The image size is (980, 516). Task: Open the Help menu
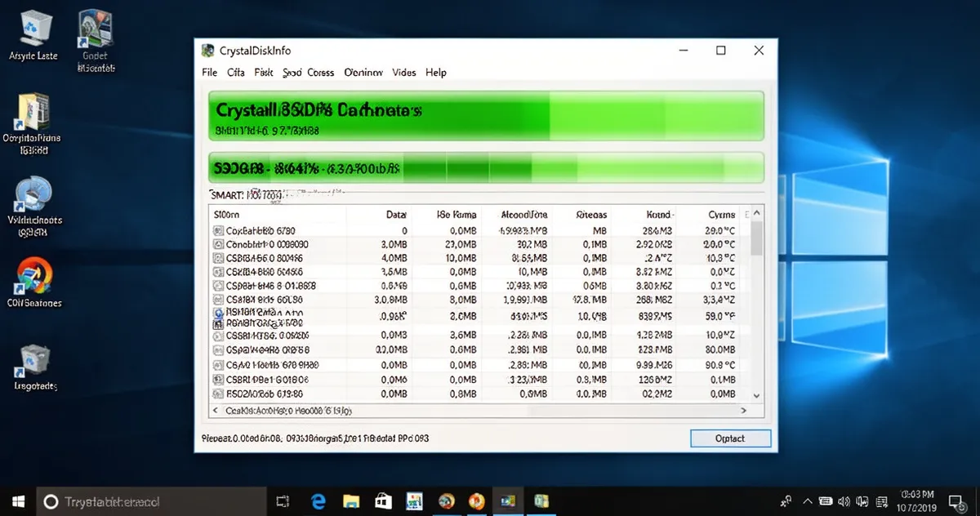pyautogui.click(x=436, y=73)
